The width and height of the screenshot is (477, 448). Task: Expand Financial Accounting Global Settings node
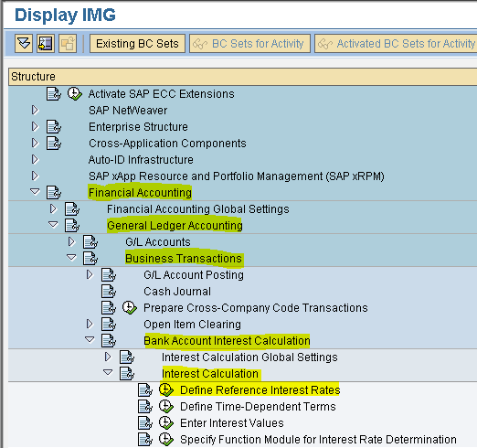pyautogui.click(x=53, y=208)
